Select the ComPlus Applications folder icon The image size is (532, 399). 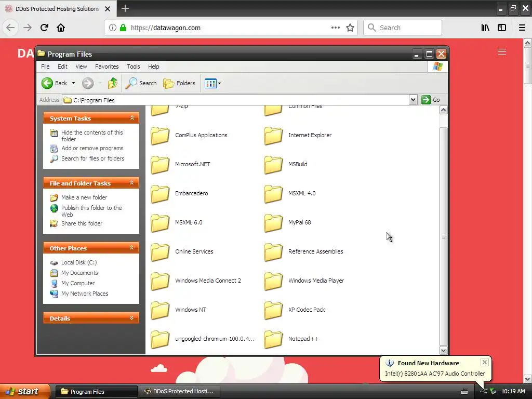click(x=160, y=136)
